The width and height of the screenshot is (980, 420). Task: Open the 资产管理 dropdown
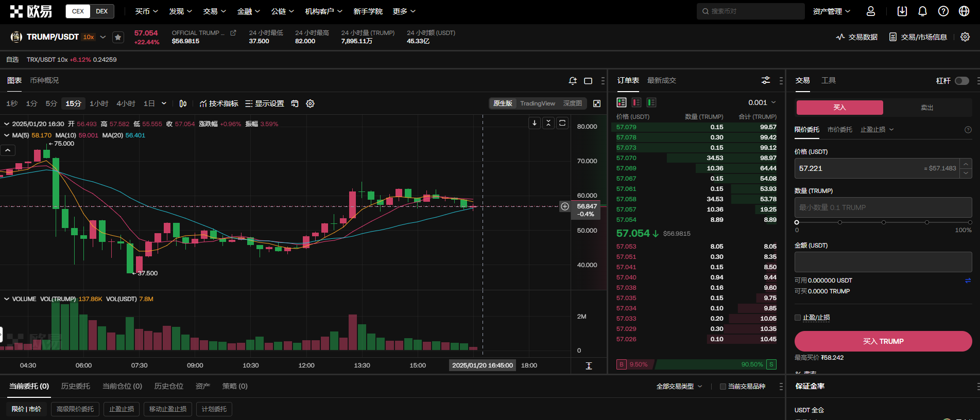[831, 11]
